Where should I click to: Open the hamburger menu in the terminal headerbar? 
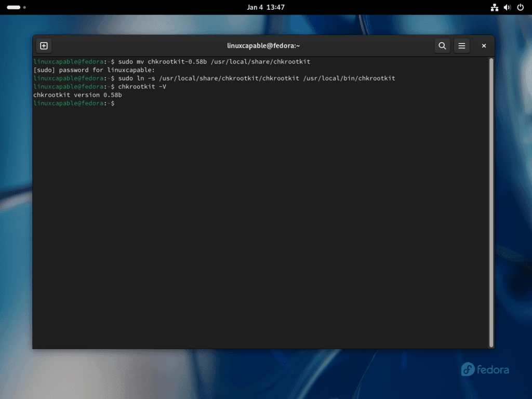click(x=462, y=46)
